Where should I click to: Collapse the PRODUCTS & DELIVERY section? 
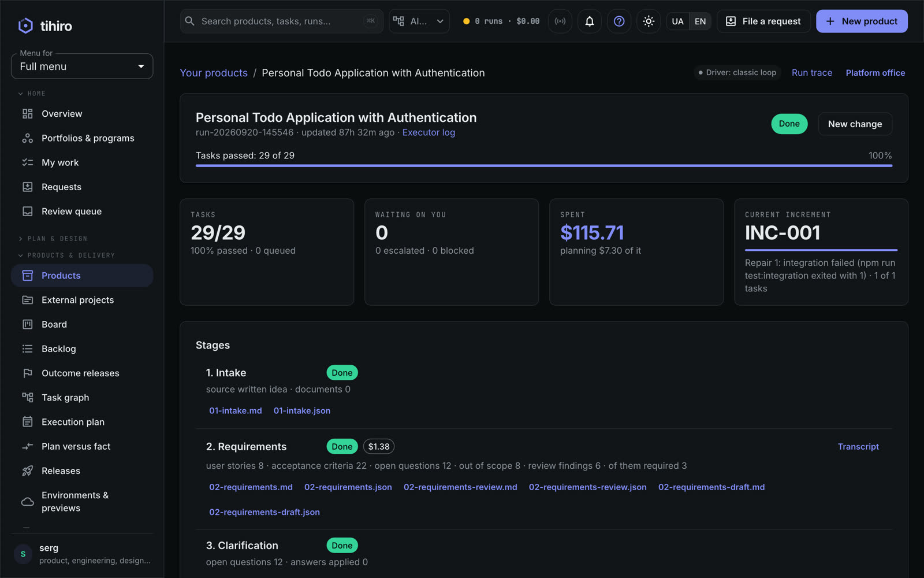66,255
